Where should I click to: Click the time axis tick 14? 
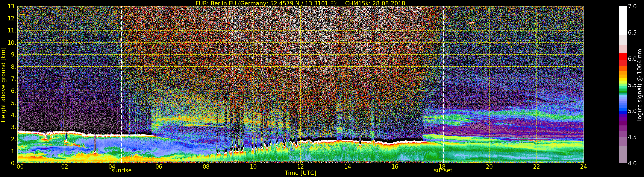pos(347,167)
